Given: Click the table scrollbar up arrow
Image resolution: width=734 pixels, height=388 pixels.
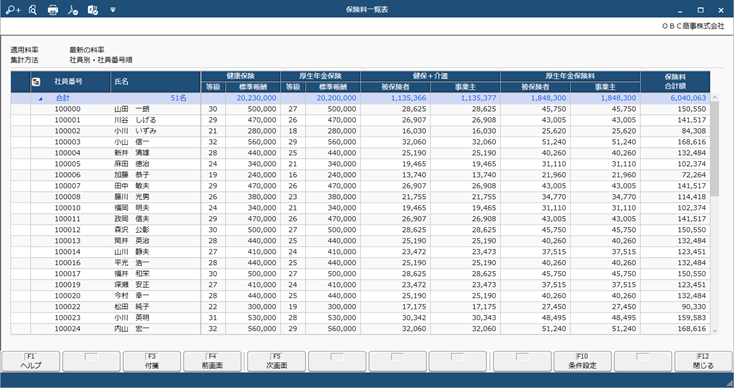Looking at the screenshot, I should [715, 98].
